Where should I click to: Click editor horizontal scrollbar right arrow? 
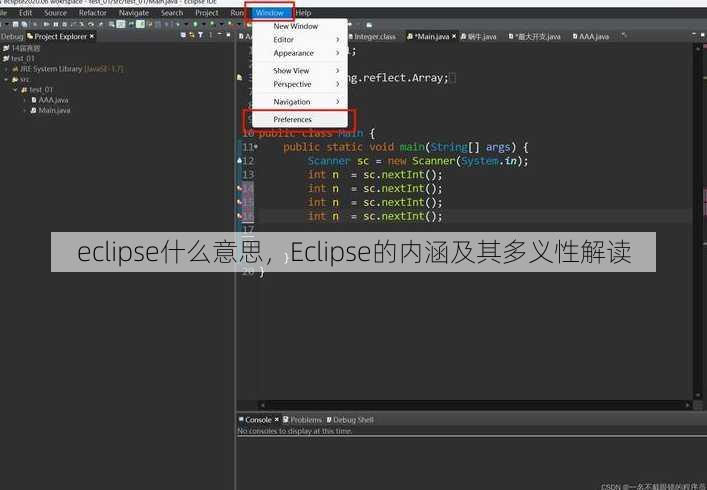tap(687, 405)
